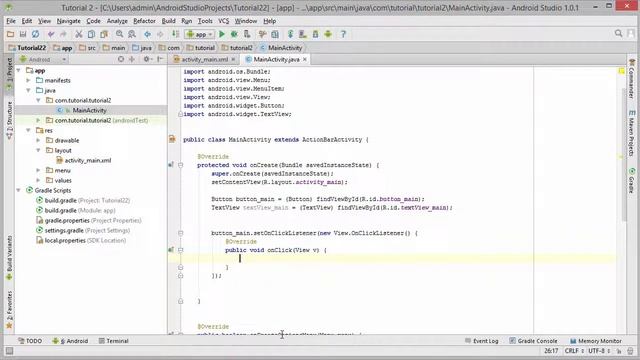640x360 pixels.
Task: Expand the values folder node
Action: point(38,180)
